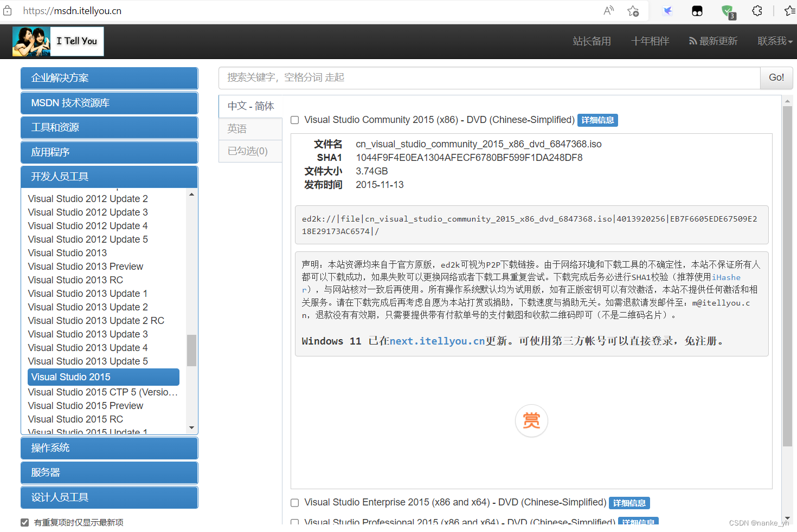
Task: Click the search keyword input field
Action: [490, 78]
